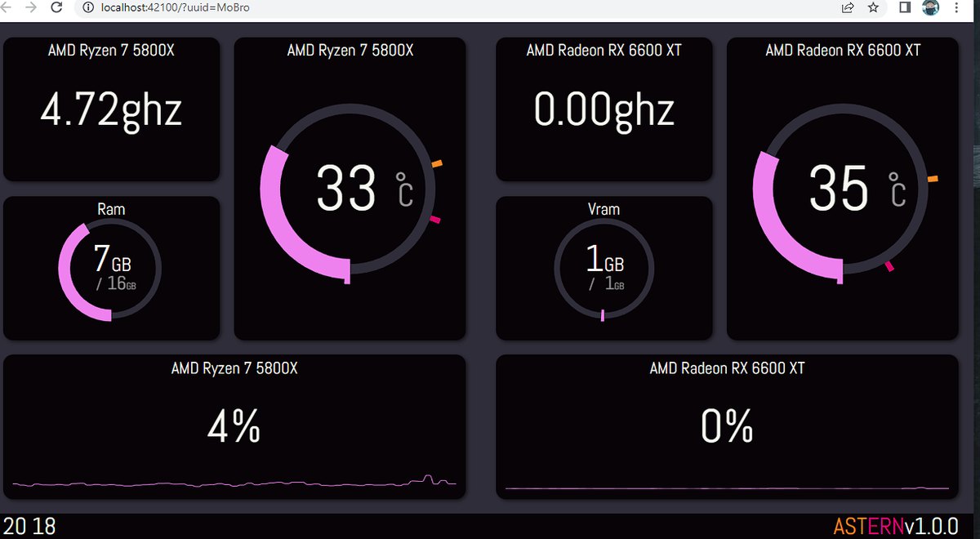Open the browser profile avatar
Viewport: 980px width, 539px height.
[x=930, y=7]
